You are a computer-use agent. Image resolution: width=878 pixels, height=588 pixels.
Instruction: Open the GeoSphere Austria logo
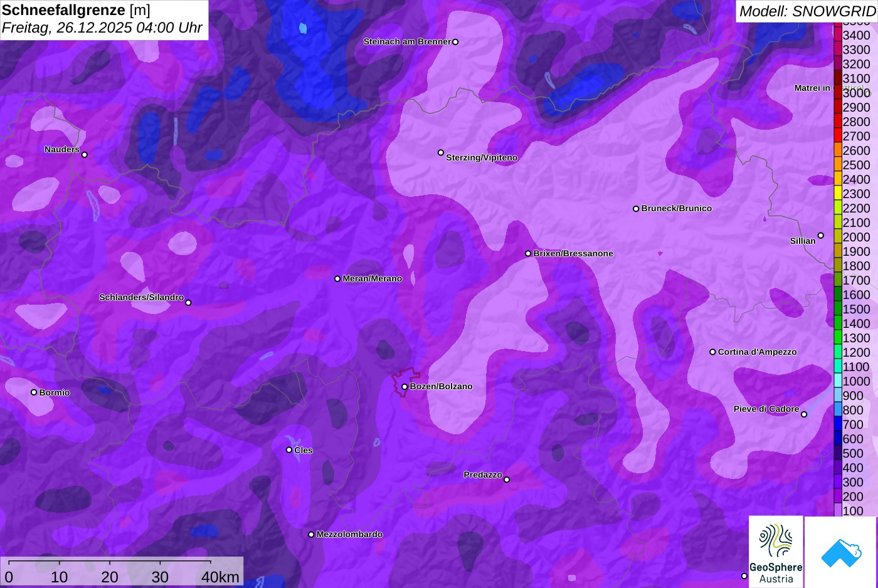[x=776, y=552]
